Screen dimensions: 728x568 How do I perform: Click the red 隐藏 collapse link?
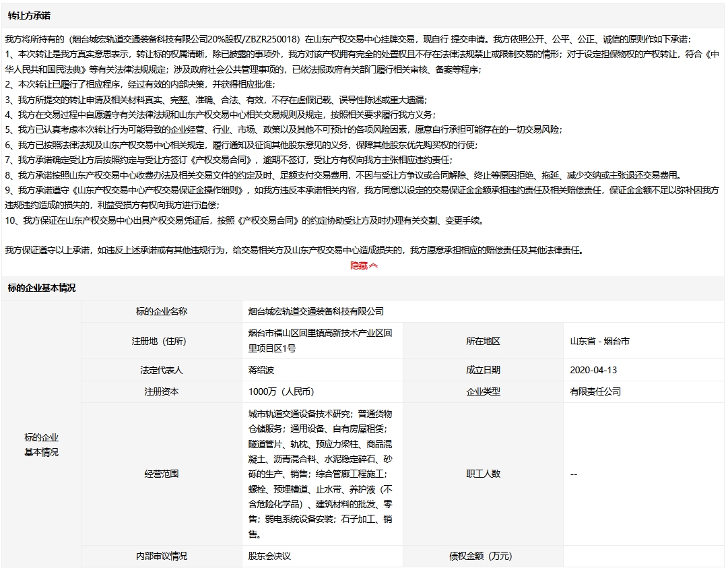pyautogui.click(x=364, y=265)
